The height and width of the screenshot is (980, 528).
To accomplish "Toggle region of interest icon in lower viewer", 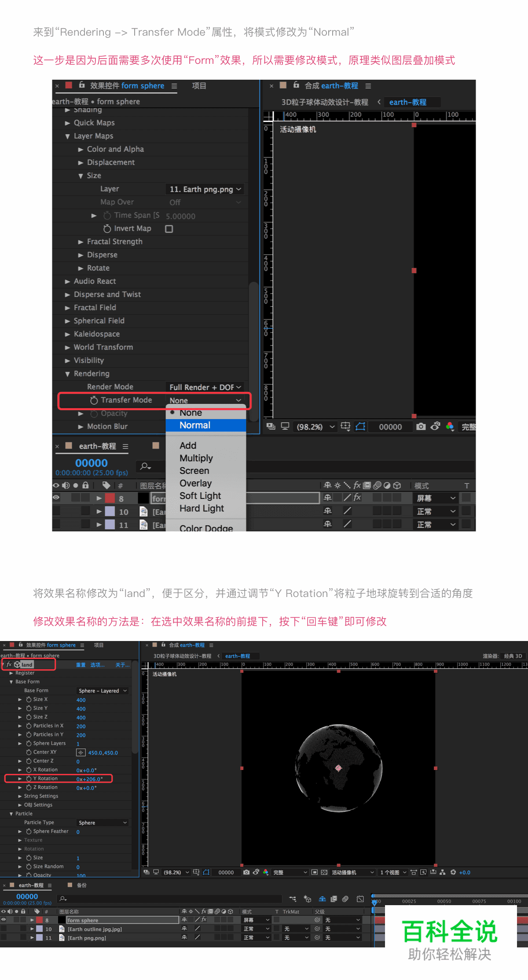I will 315,872.
